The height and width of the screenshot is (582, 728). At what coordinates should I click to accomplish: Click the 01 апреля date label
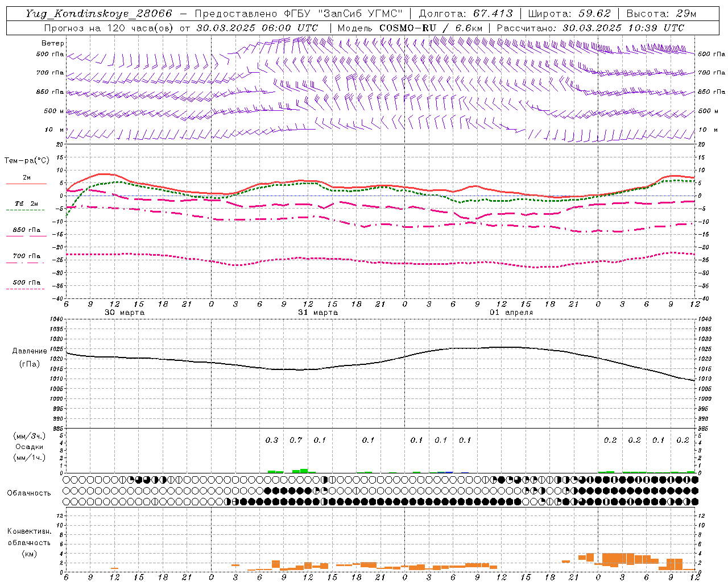[511, 313]
